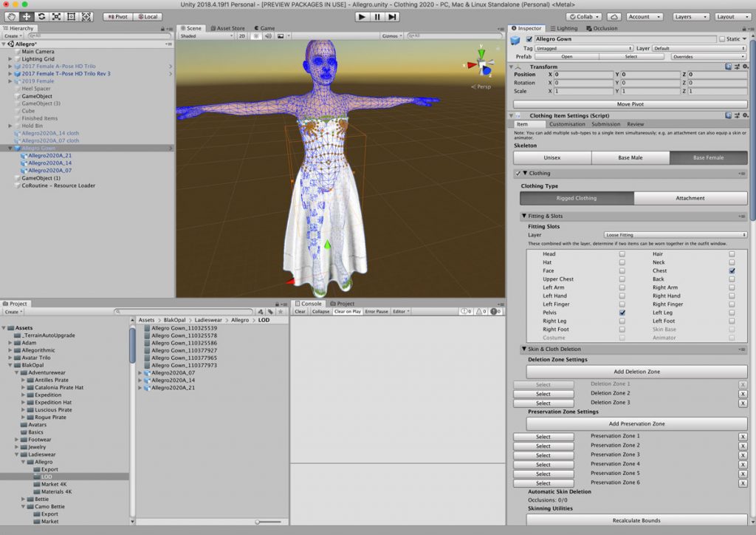Switch to the Customisation tab
Viewport: 756px width, 535px height.
point(567,124)
